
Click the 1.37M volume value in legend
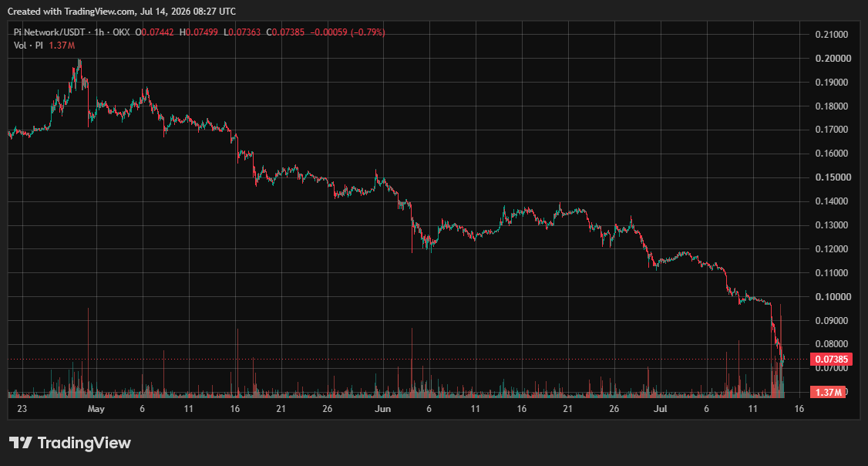62,46
